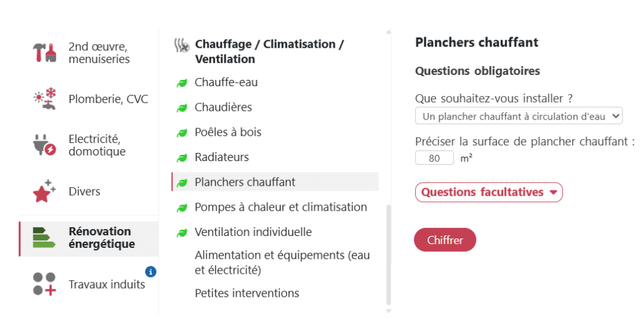The height and width of the screenshot is (319, 644).
Task: Select Poêles à bois item
Action: pos(228,132)
